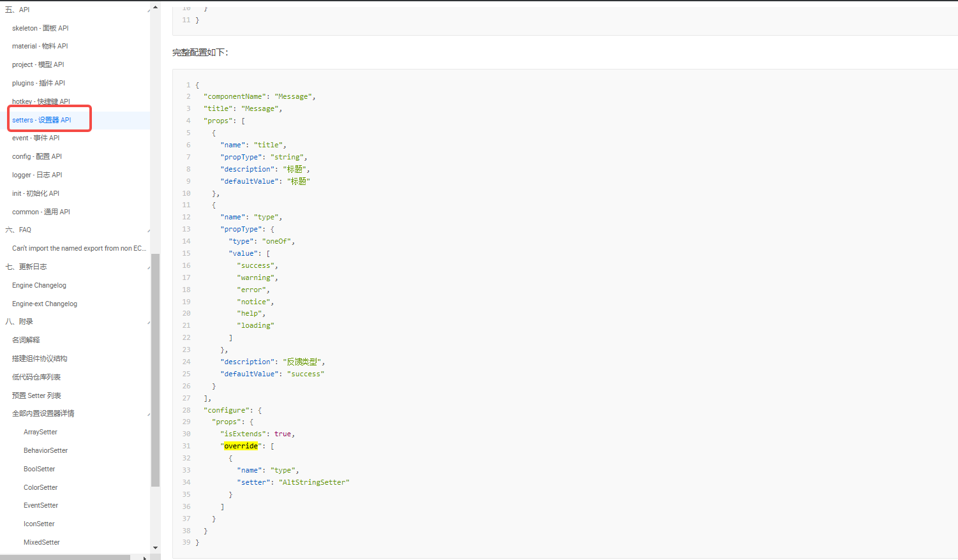This screenshot has width=958, height=560.
Task: Click "componentName" key in code block
Action: 235,96
